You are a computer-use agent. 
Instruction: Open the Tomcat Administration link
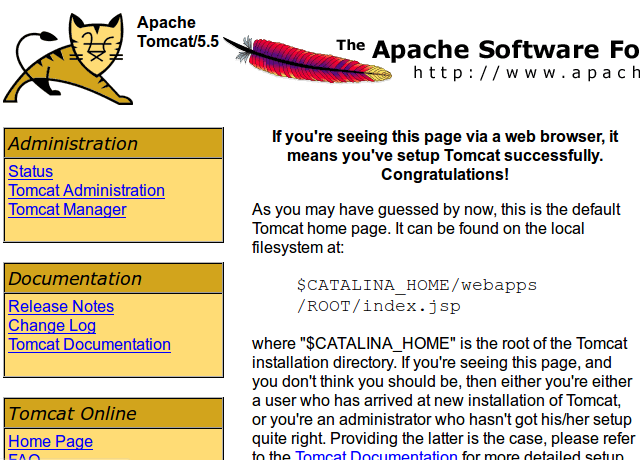pyautogui.click(x=87, y=191)
